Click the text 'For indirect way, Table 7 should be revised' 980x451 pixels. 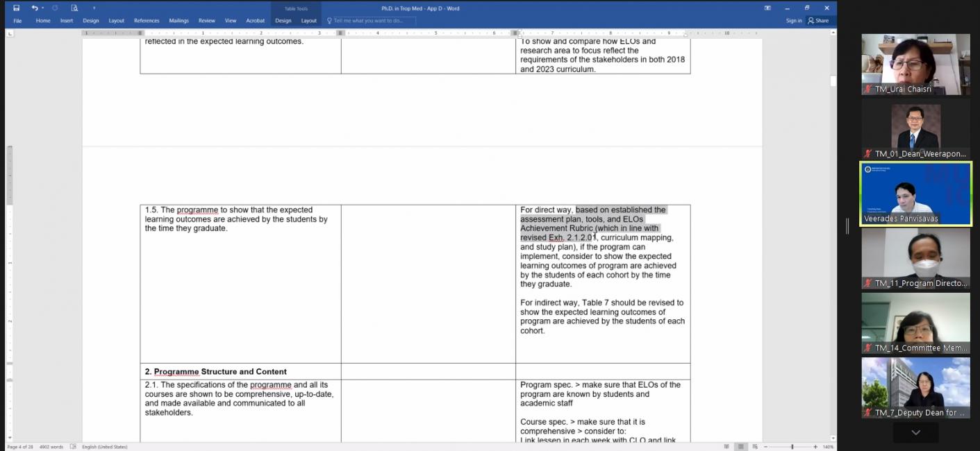[602, 303]
